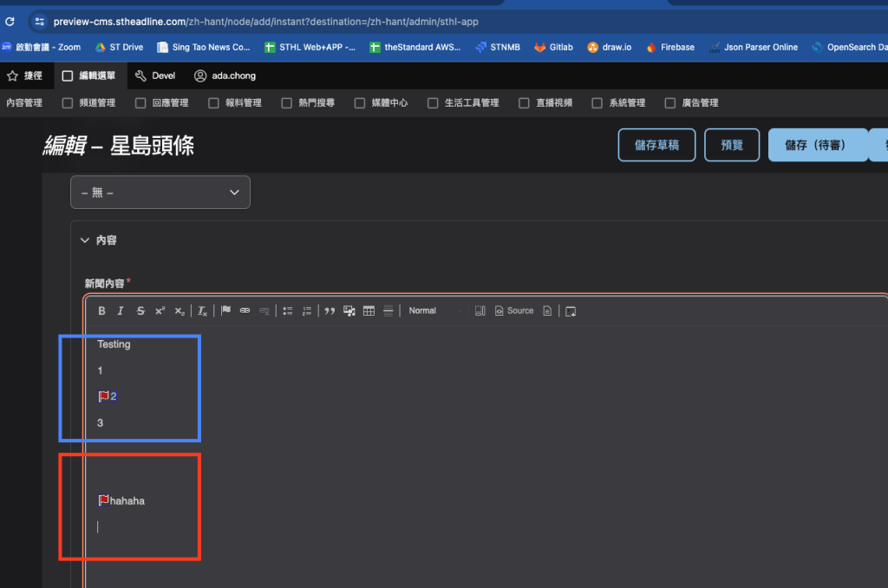Apply block quote formatting
This screenshot has width=888, height=588.
click(x=330, y=310)
